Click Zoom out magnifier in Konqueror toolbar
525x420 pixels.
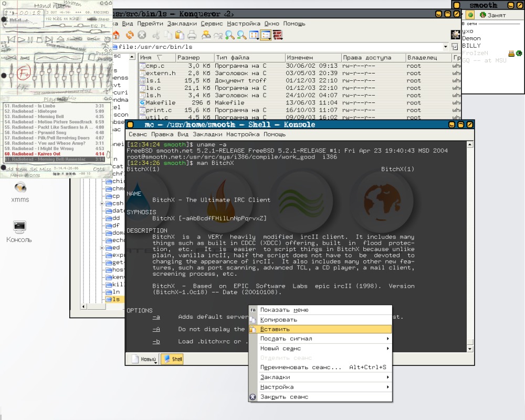pos(241,35)
